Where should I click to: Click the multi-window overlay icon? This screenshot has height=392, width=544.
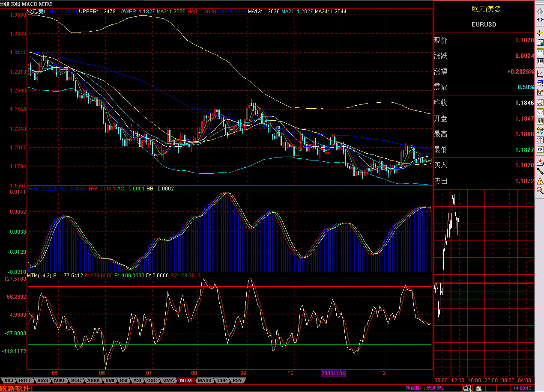[540, 83]
